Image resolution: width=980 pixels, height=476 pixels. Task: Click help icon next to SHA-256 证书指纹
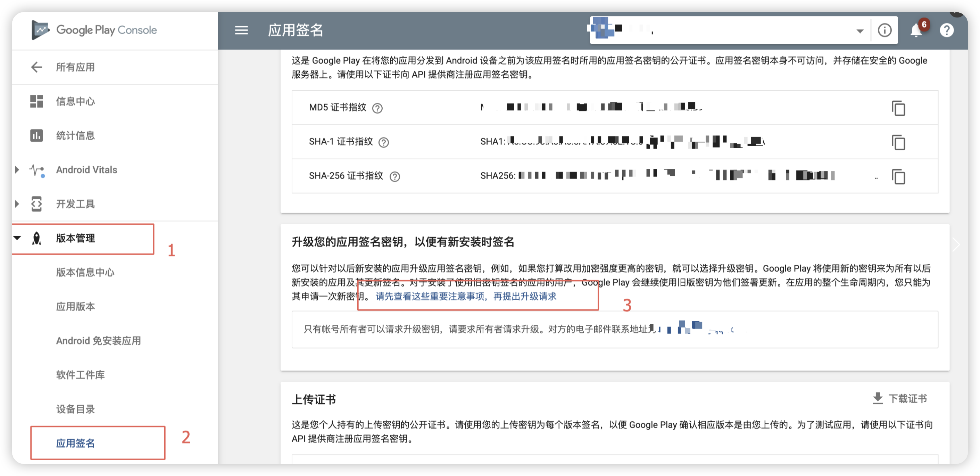pos(395,177)
